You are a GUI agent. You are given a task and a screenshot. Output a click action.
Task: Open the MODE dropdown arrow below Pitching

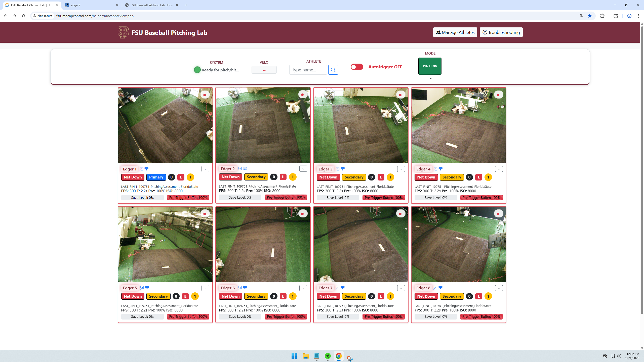430,79
